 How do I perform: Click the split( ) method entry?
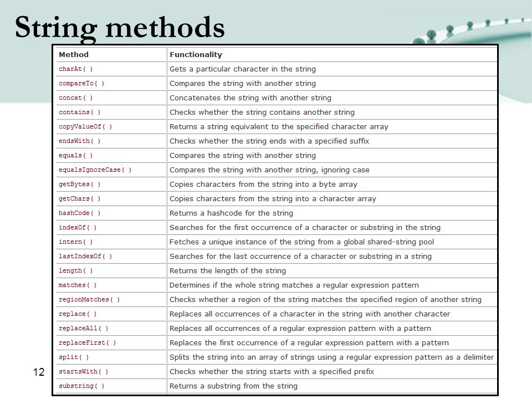(x=74, y=357)
